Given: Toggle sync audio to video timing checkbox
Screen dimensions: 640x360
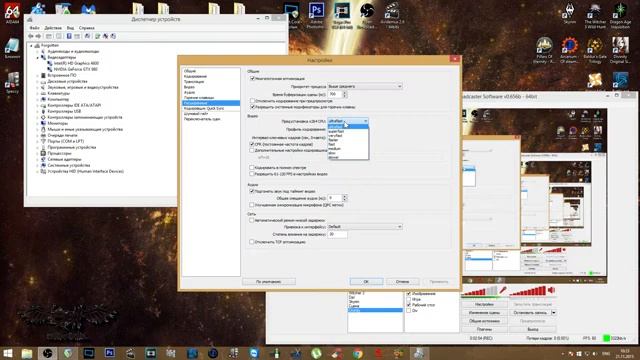Looking at the screenshot, I should point(252,191).
